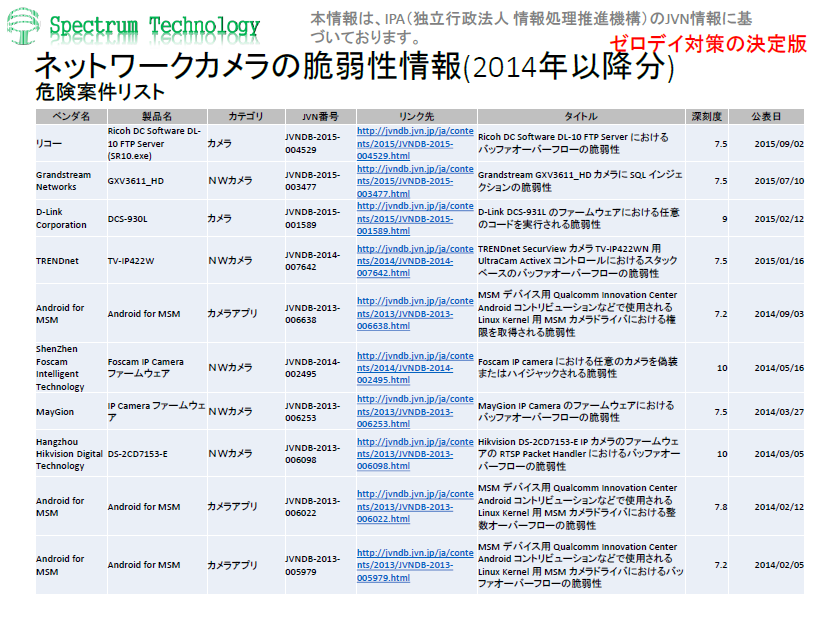Select the 2014/02/12 publication date

(779, 507)
